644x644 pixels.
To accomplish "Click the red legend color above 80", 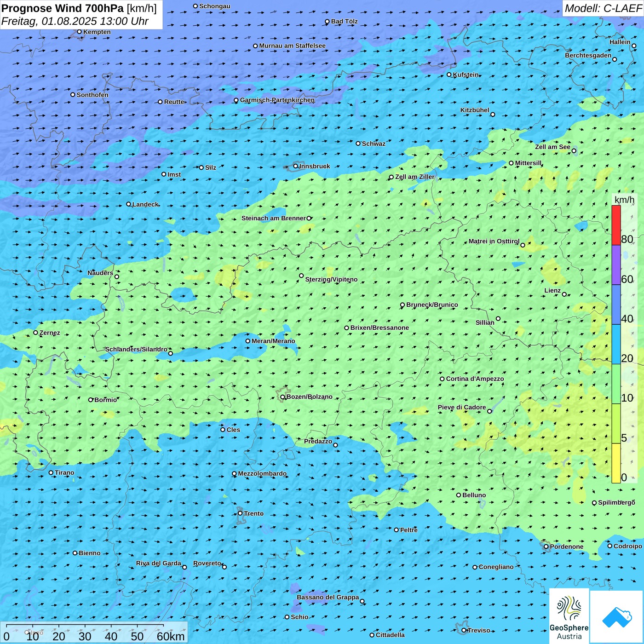I will point(616,225).
